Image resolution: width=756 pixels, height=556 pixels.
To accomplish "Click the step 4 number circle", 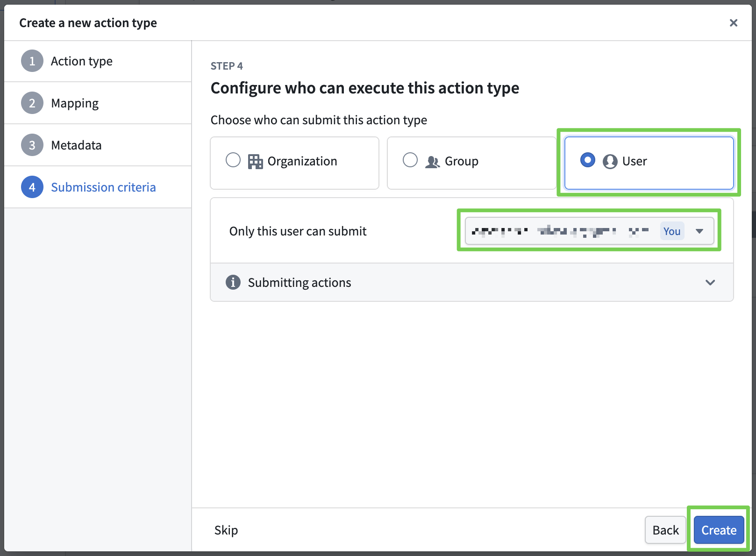I will [32, 187].
